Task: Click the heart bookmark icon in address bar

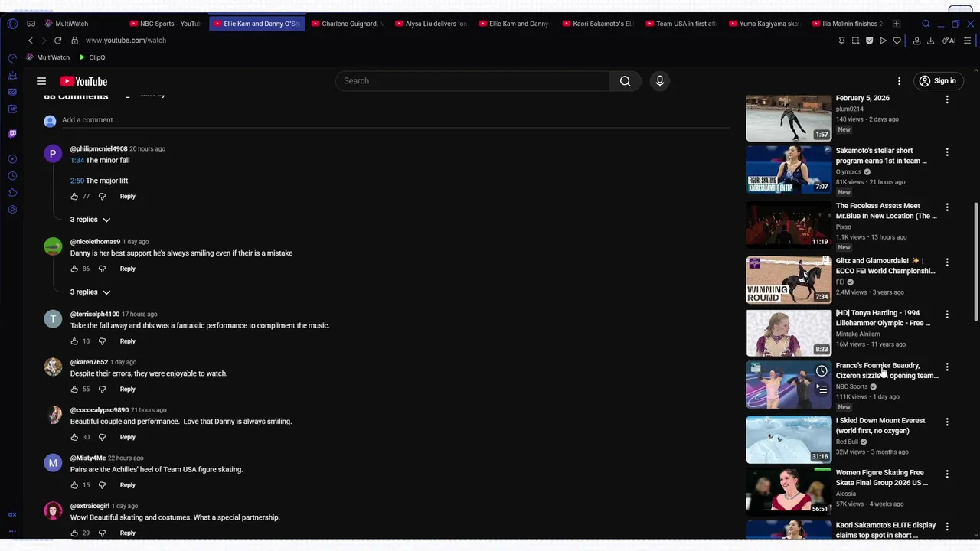Action: [x=897, y=41]
